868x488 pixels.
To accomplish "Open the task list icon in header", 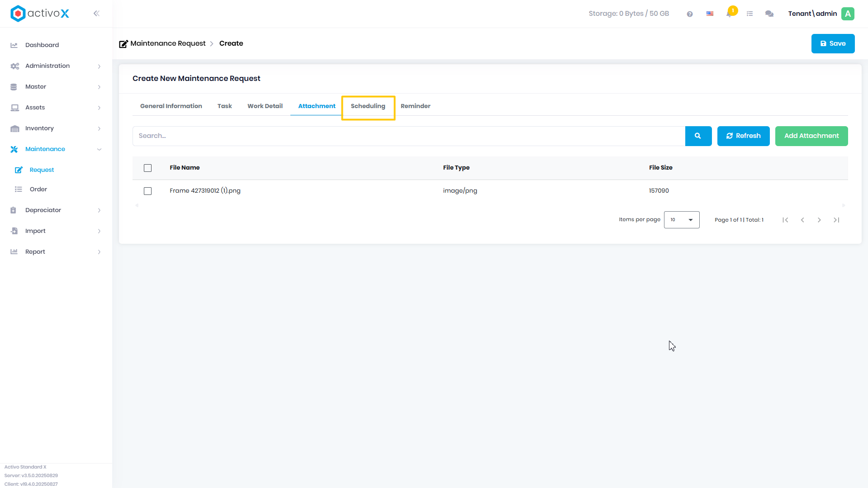I will pyautogui.click(x=750, y=14).
